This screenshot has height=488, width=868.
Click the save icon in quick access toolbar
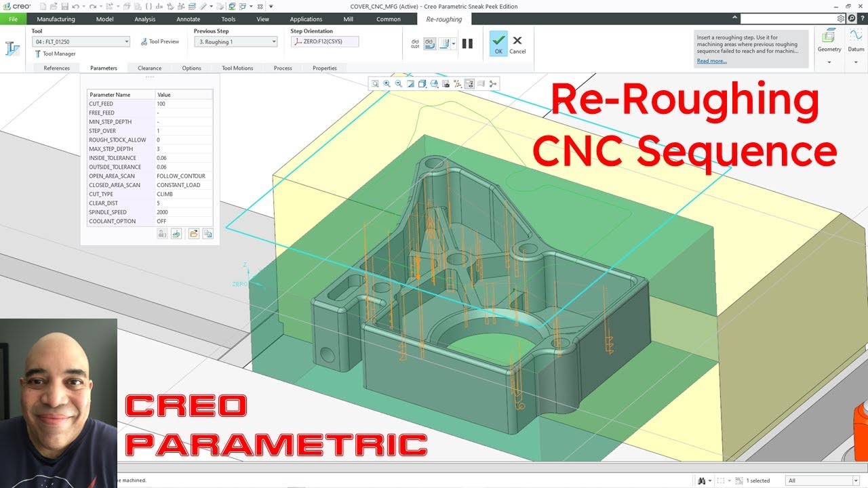(x=64, y=6)
